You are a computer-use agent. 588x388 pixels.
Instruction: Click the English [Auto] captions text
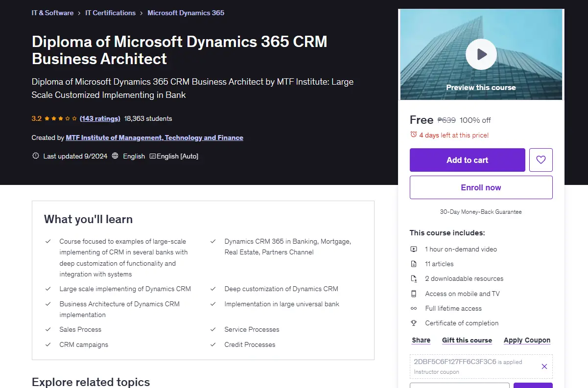click(x=177, y=156)
